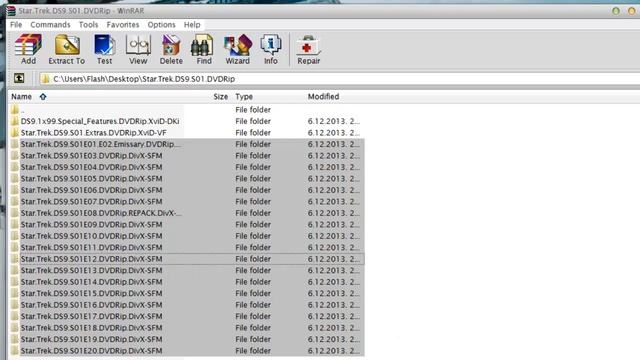Sort by the Size column header

pos(220,97)
